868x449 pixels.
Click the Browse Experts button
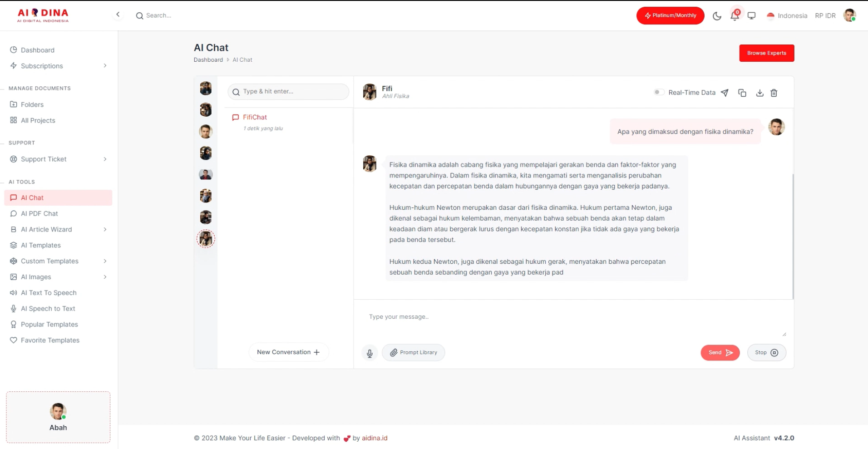click(766, 53)
